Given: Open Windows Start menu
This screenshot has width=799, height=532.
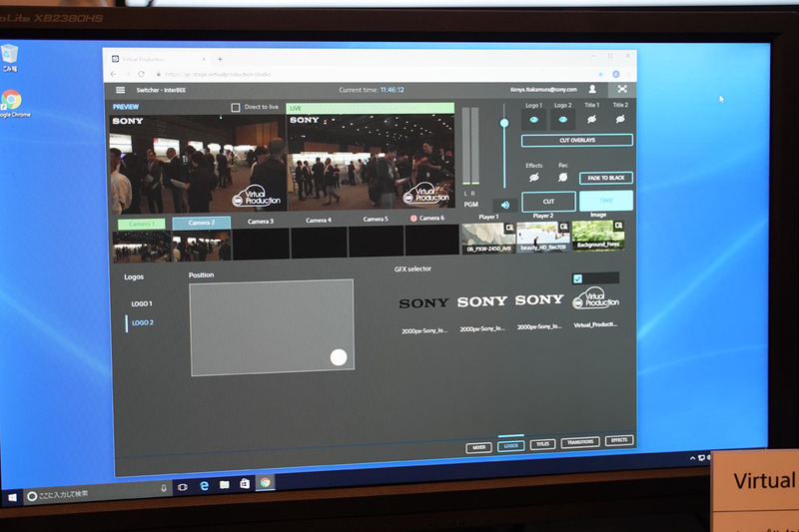Looking at the screenshot, I should (x=12, y=497).
